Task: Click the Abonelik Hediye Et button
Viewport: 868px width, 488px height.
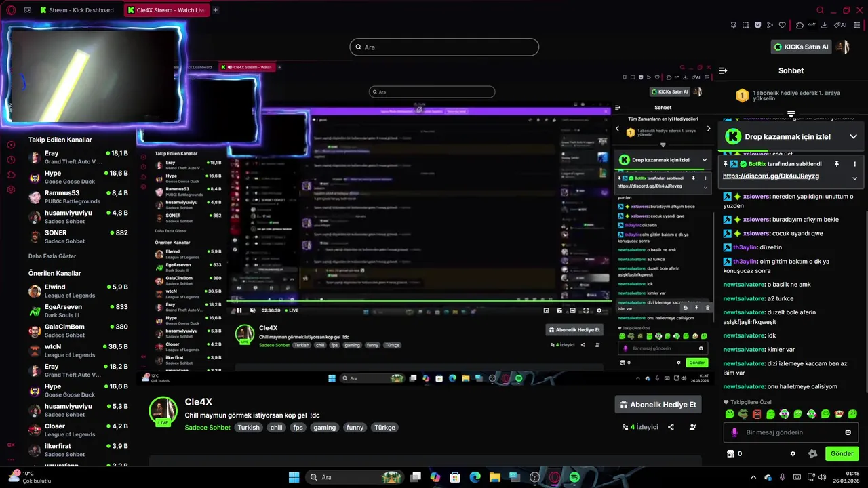Action: pos(658,405)
